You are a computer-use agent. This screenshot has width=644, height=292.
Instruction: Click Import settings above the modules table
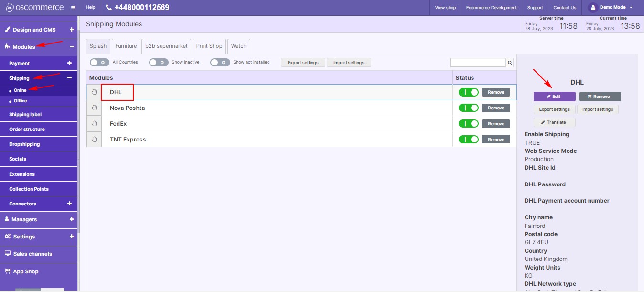point(349,63)
